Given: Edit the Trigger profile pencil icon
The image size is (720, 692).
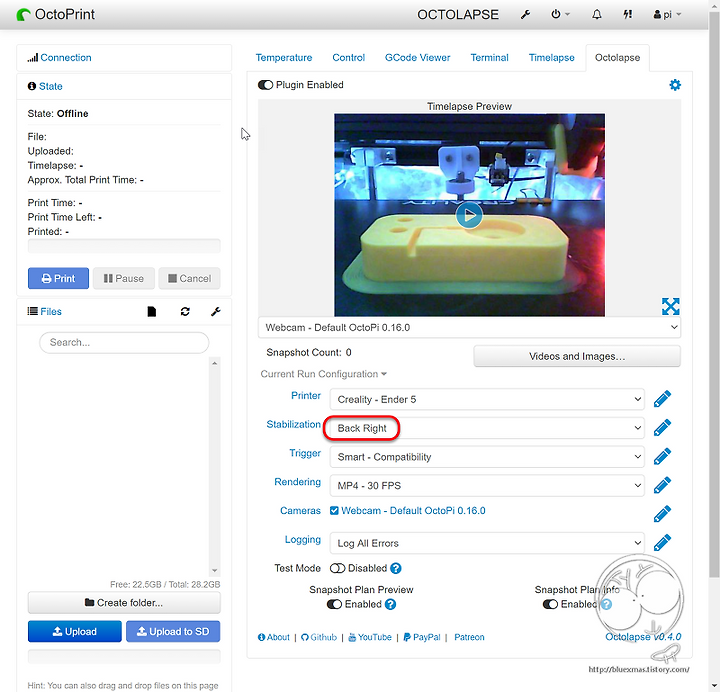Looking at the screenshot, I should (x=662, y=456).
